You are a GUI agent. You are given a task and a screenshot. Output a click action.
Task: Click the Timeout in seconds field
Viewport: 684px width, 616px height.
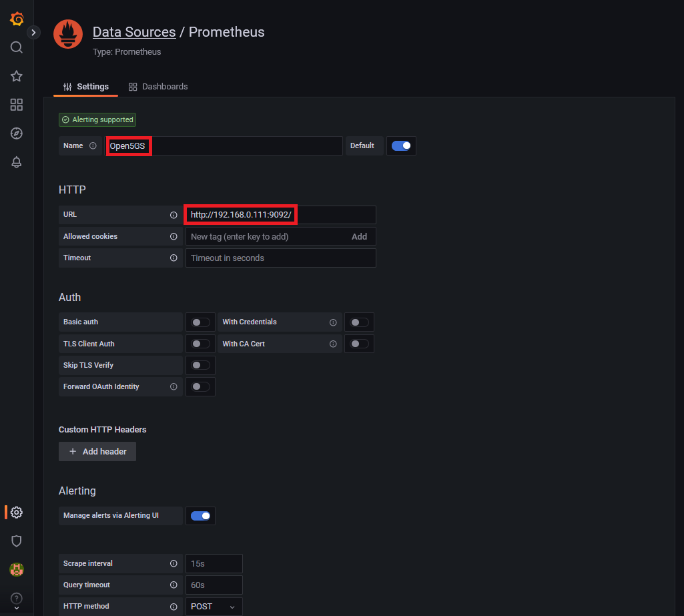coord(280,258)
